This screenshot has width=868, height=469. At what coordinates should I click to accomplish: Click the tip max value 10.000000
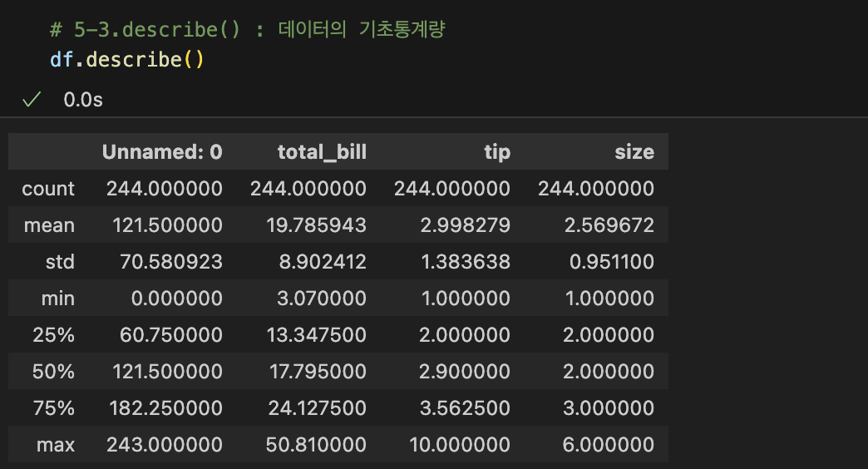pyautogui.click(x=460, y=445)
